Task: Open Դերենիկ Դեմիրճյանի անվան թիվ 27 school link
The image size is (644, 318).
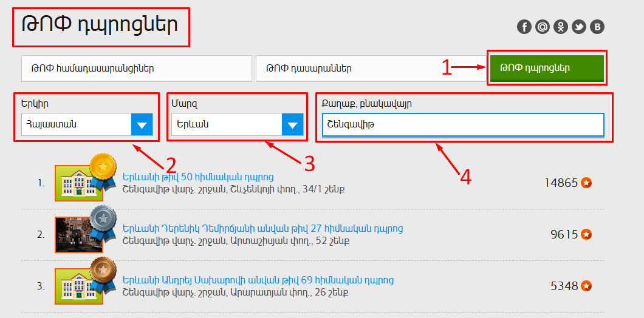Action: (263, 228)
